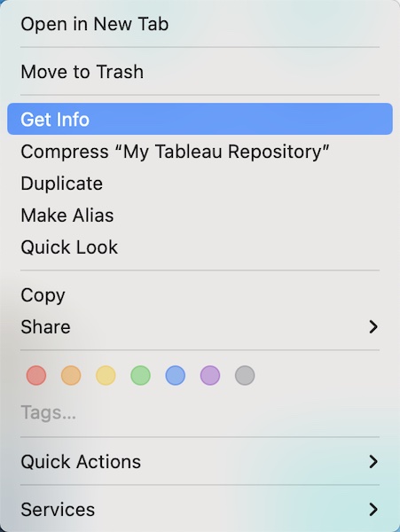Open Quick Look preview

200,247
